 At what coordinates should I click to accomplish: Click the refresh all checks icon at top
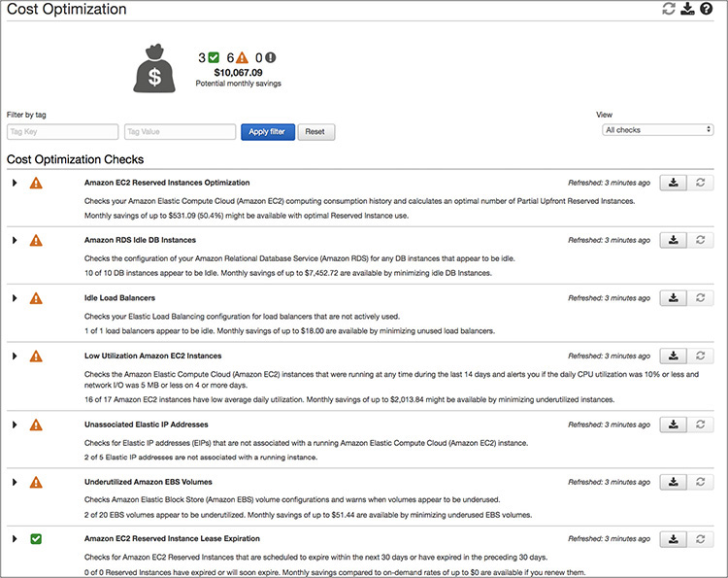[x=668, y=9]
